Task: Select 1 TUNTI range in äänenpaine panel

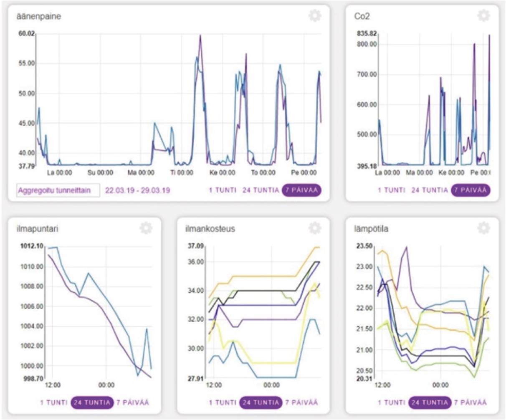Action: pos(223,190)
